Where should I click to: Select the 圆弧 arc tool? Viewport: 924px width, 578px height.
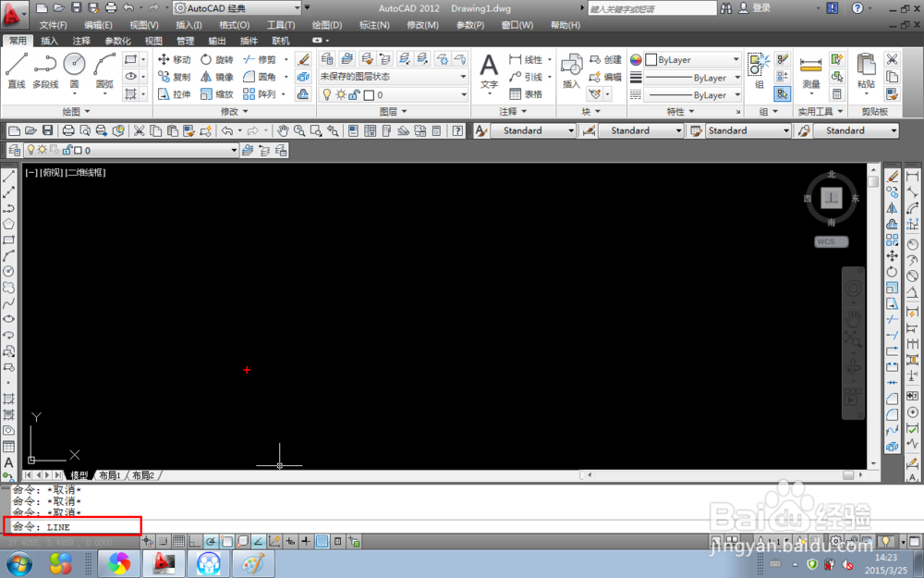pyautogui.click(x=105, y=71)
